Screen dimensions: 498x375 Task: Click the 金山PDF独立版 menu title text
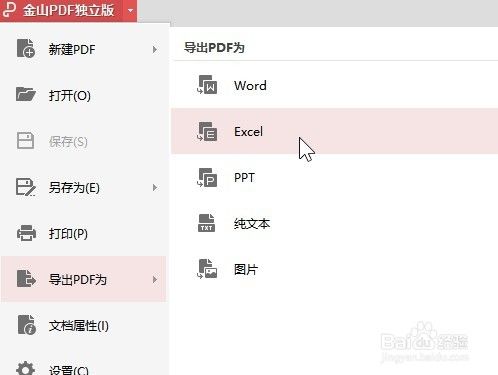click(69, 10)
